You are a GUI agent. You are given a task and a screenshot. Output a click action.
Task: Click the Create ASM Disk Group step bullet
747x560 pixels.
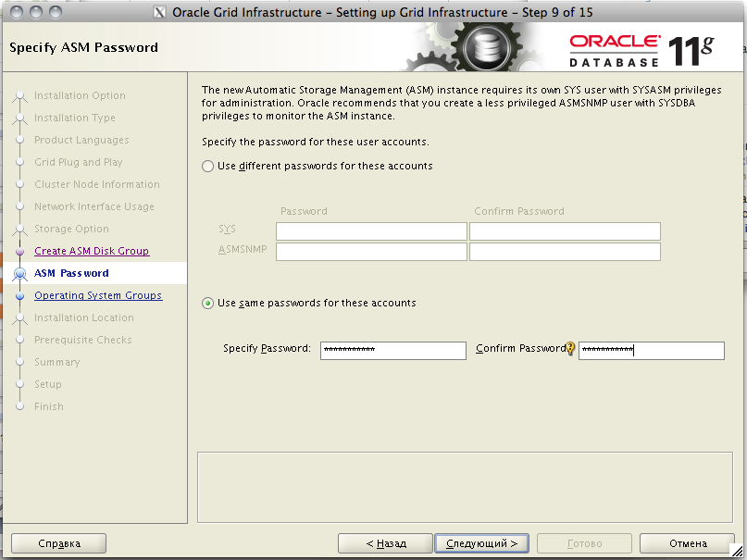pos(20,252)
